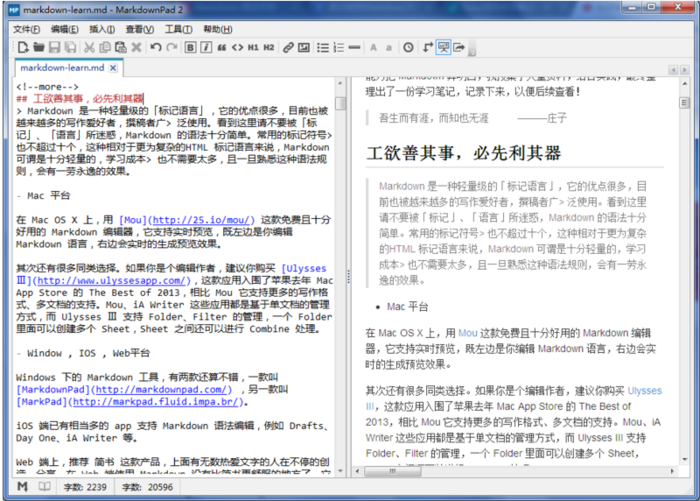
Task: Change layout direction with the arrow icon
Action: coord(428,47)
